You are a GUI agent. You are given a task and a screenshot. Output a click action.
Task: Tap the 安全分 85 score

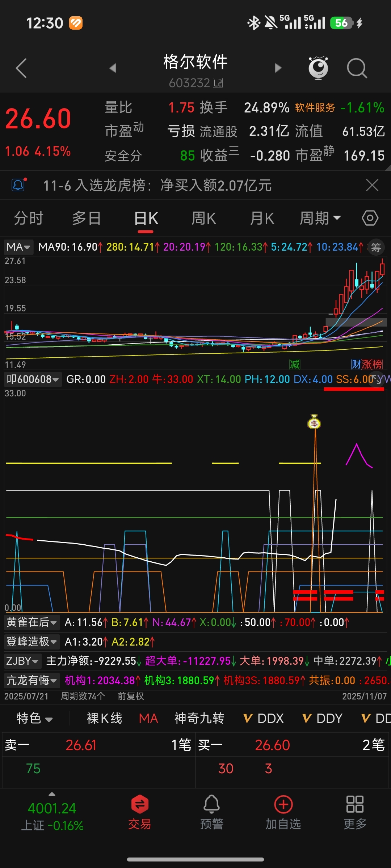pyautogui.click(x=188, y=156)
